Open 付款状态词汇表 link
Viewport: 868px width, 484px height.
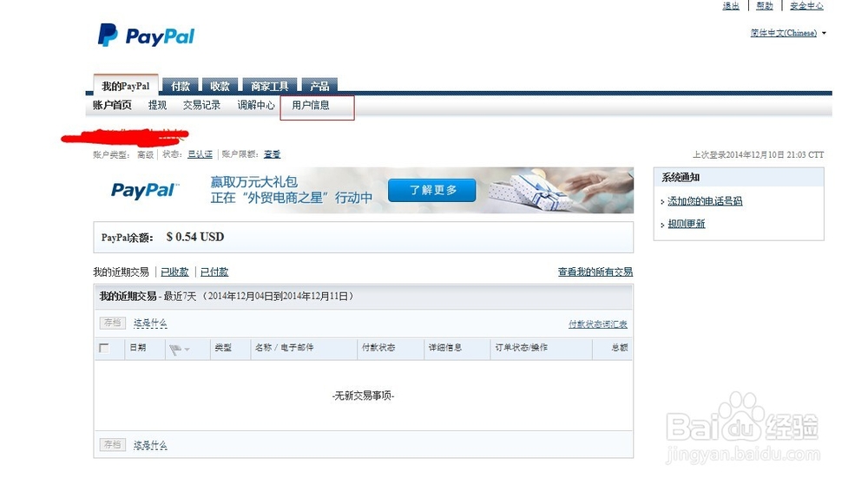(598, 324)
